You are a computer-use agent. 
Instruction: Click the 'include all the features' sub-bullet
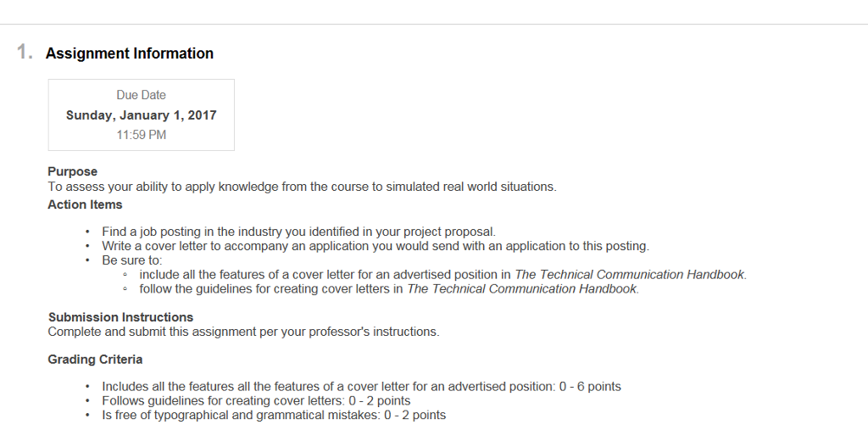tap(442, 275)
